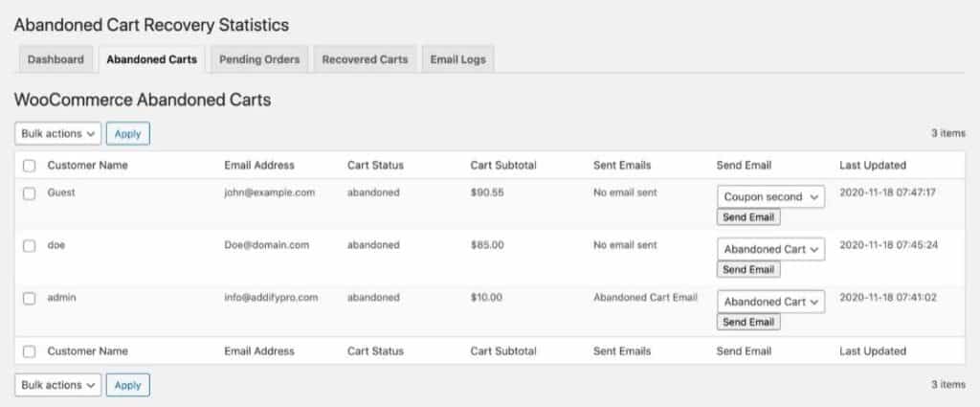Click Send Email for admin's cart
The image size is (980, 407).
coord(748,323)
